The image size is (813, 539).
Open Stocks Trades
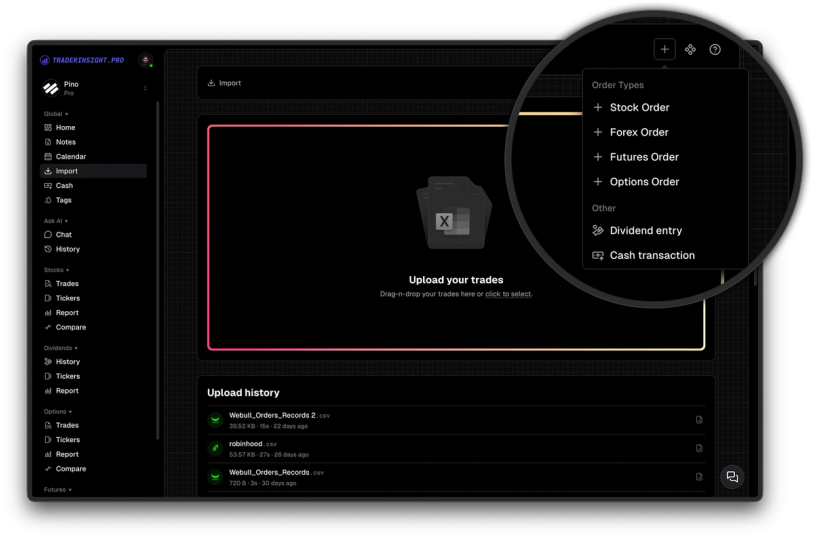(x=93, y=283)
